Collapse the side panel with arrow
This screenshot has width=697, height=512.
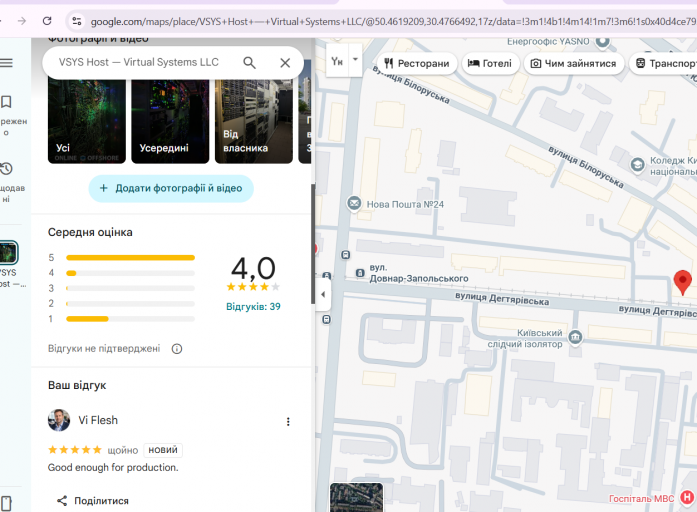[323, 294]
